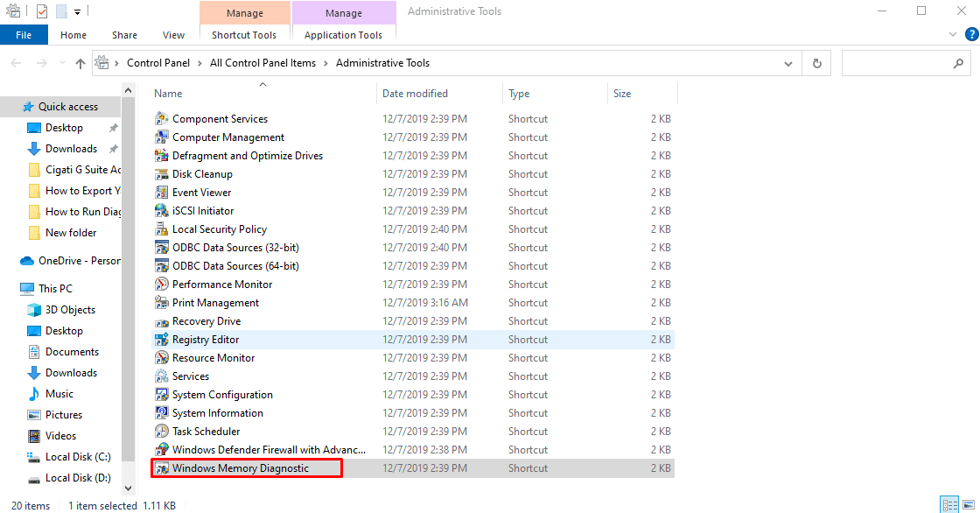Click Event Viewer icon
Image resolution: width=980 pixels, height=513 pixels.
tap(161, 192)
